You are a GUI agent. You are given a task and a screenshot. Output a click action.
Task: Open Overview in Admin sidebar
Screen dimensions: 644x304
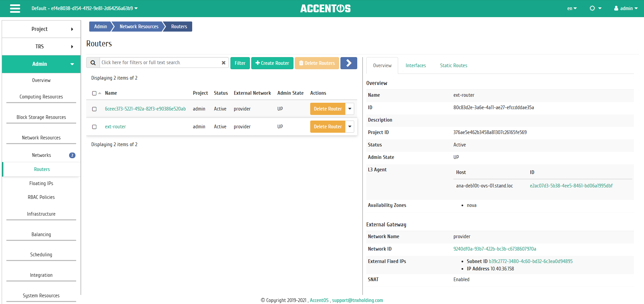tap(41, 80)
